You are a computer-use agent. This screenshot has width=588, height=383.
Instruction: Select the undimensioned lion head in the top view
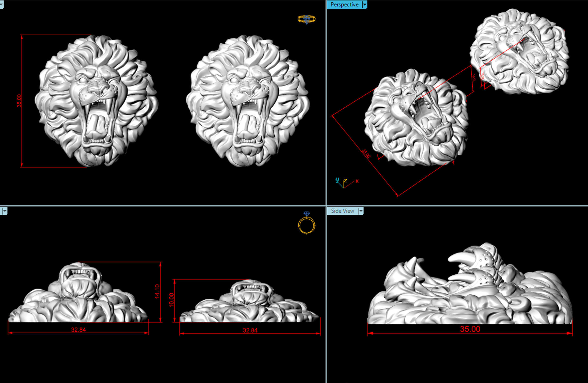click(x=248, y=101)
